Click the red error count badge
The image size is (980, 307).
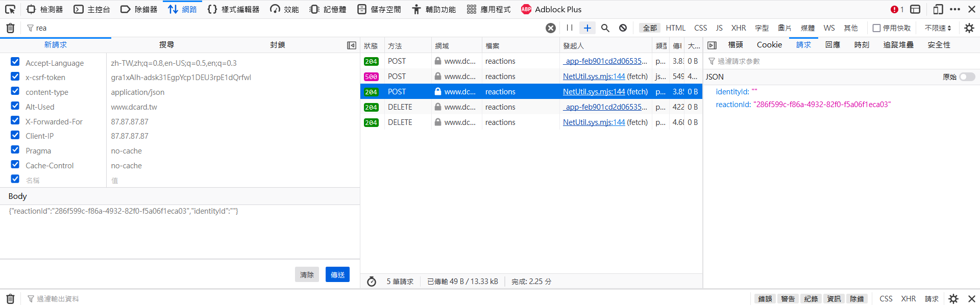coord(897,9)
